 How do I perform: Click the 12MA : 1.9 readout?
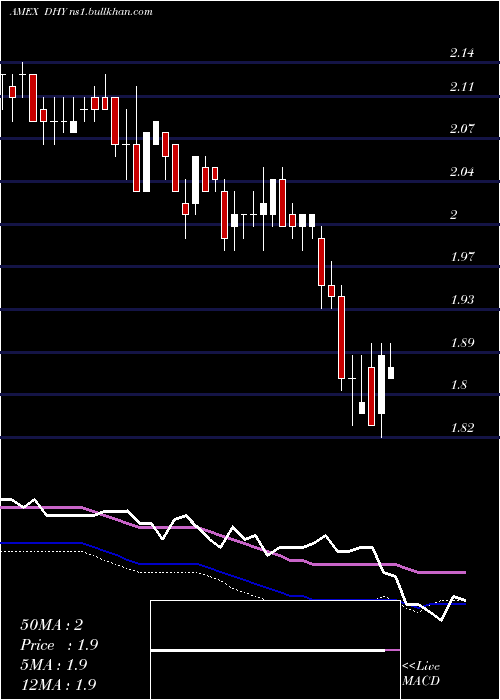(x=58, y=684)
